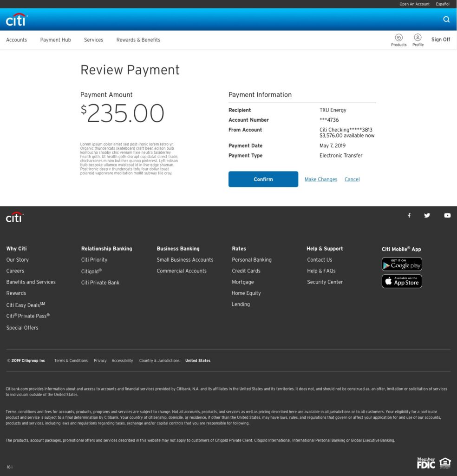This screenshot has height=476, width=457.
Task: Select United States country jurisdiction
Action: coord(197,361)
